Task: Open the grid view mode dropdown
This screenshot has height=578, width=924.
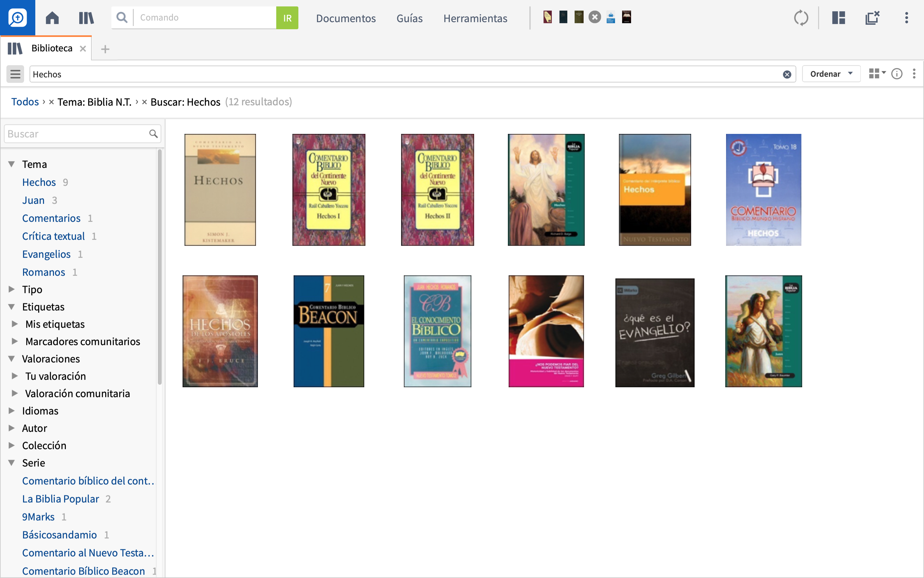Action: pyautogui.click(x=877, y=74)
